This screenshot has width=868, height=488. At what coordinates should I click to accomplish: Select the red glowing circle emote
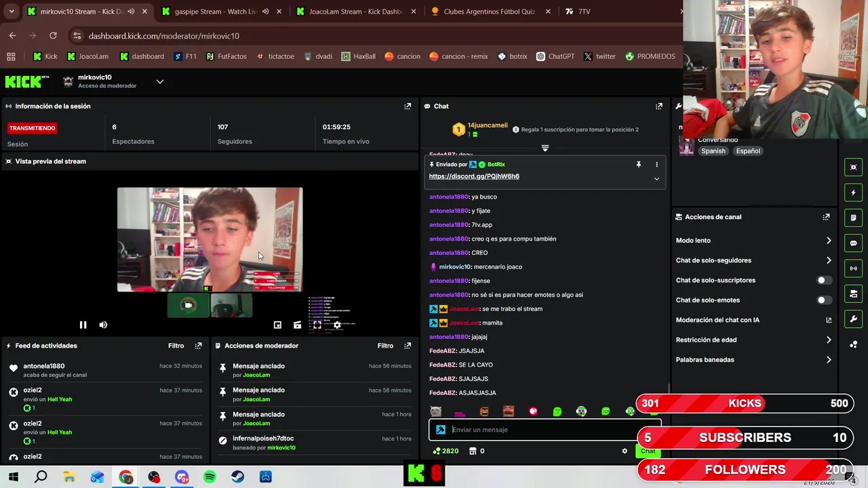click(x=533, y=411)
